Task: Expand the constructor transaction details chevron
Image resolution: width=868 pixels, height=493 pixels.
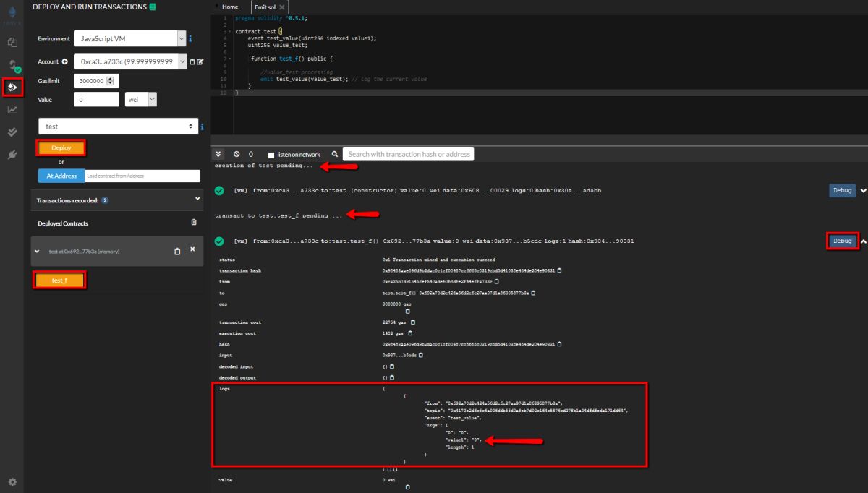Action: click(x=863, y=191)
